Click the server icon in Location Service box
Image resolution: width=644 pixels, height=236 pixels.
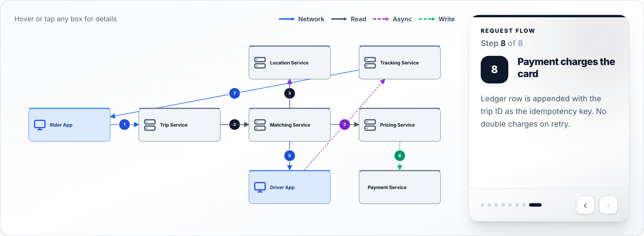[x=260, y=63]
